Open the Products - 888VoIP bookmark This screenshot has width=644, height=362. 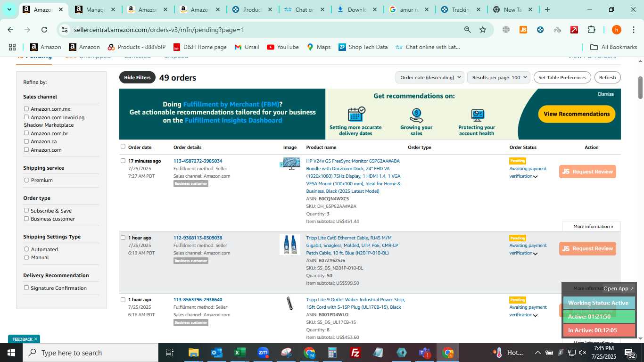(137, 47)
